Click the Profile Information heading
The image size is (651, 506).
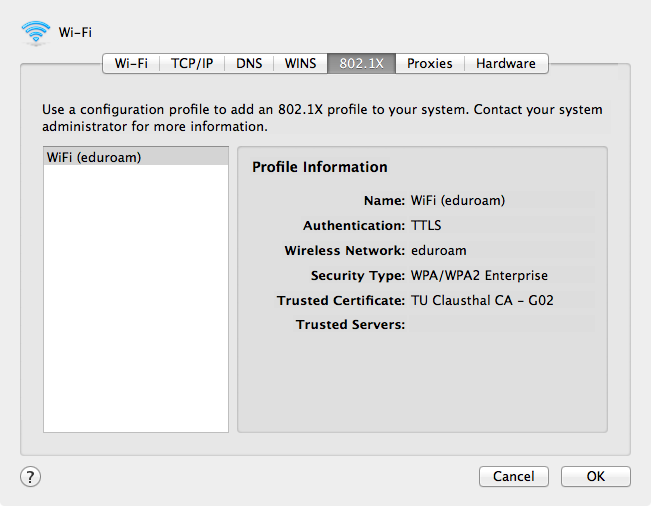319,167
